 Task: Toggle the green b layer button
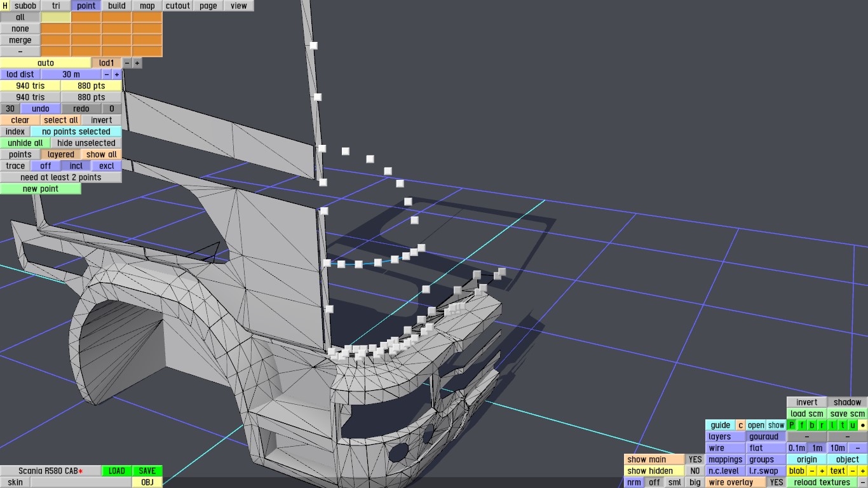point(812,425)
